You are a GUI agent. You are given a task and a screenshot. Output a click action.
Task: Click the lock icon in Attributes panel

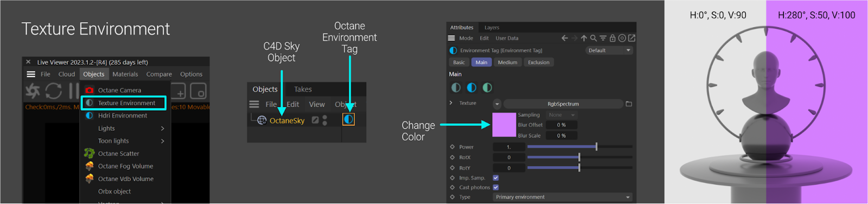coord(612,38)
